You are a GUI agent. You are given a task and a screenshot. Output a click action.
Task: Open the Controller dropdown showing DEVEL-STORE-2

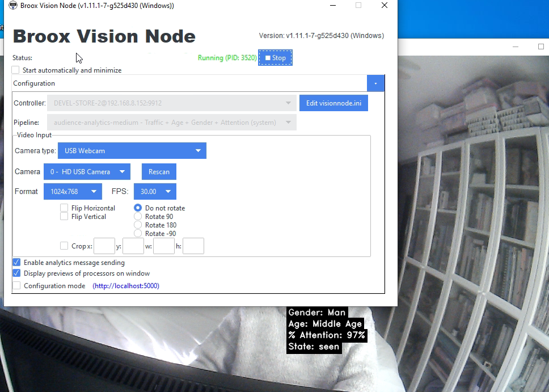pos(172,103)
